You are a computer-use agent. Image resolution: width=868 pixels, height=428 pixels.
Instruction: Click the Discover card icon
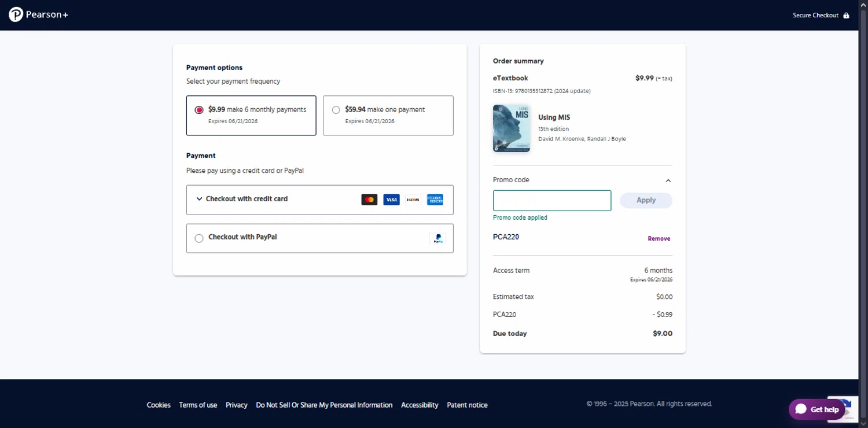click(413, 200)
